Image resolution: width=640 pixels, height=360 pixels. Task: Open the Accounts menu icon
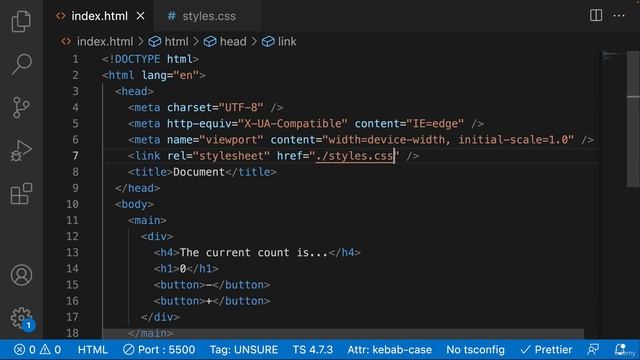pyautogui.click(x=21, y=275)
